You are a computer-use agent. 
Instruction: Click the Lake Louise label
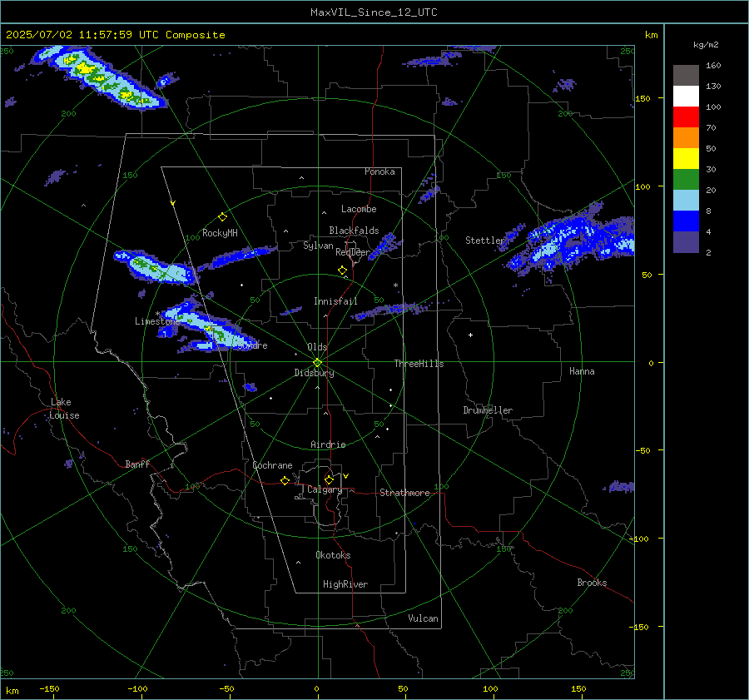[64, 409]
